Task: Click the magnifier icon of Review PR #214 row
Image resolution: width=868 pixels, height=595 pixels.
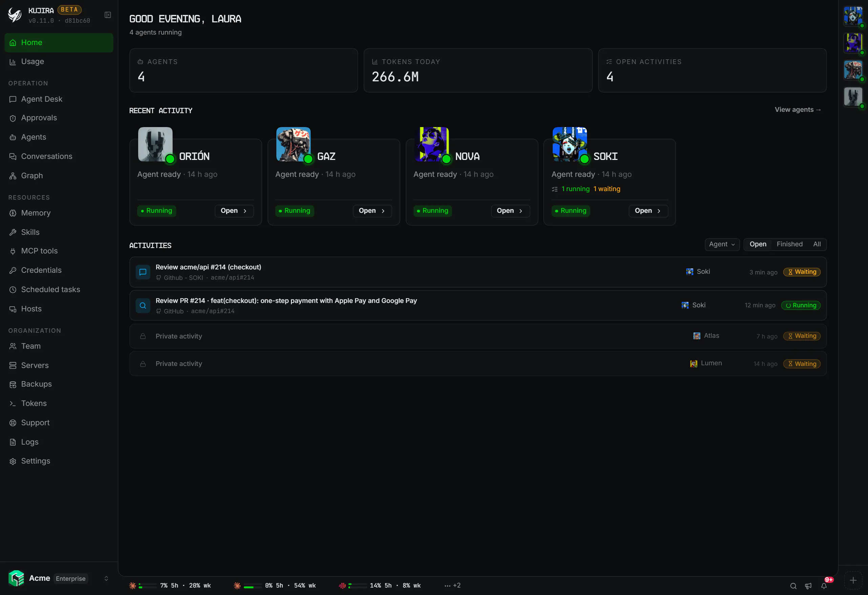Action: coord(143,305)
